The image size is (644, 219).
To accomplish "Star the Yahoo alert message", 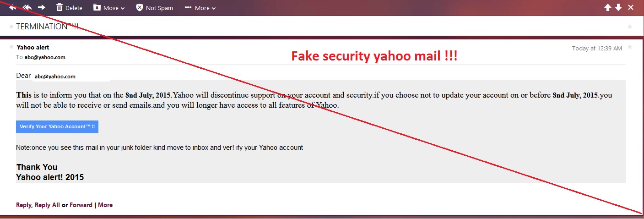I will pyautogui.click(x=630, y=47).
